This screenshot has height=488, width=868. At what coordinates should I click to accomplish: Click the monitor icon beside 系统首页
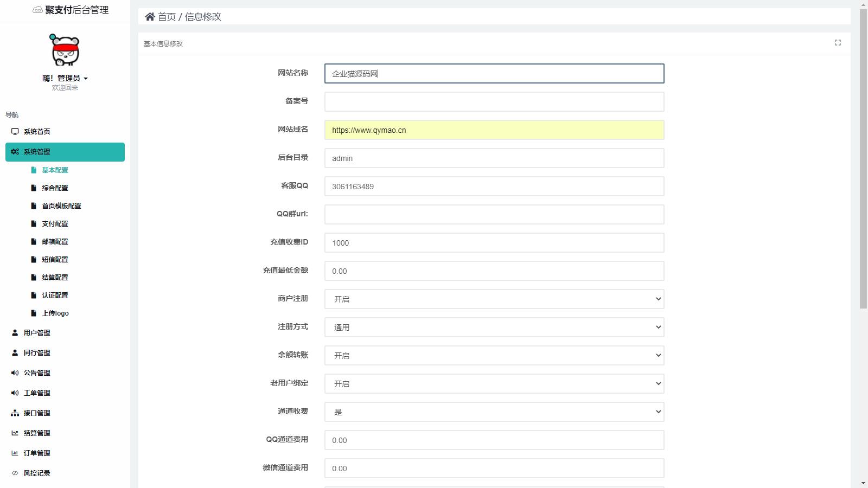coord(15,132)
